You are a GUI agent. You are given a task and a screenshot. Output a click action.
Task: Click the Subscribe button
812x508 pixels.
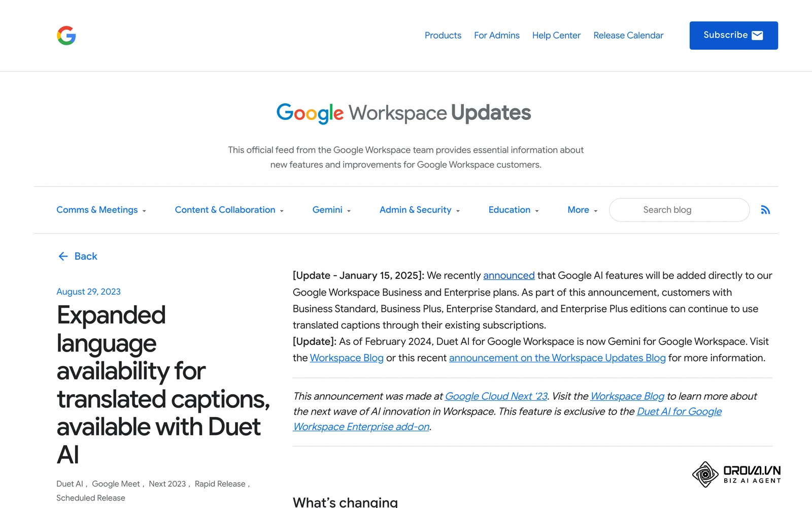(733, 36)
